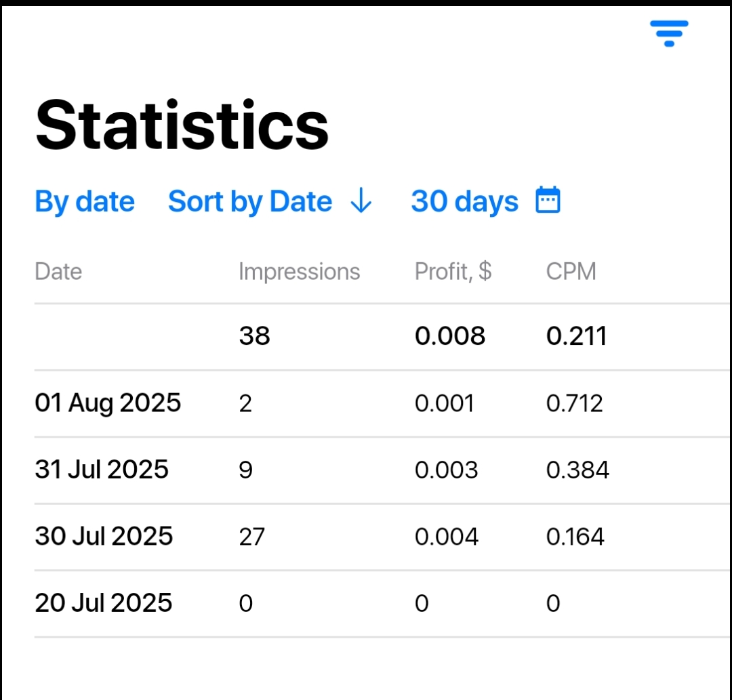The image size is (732, 700).
Task: Click the calendar icon beside 30 days
Action: pos(548,200)
